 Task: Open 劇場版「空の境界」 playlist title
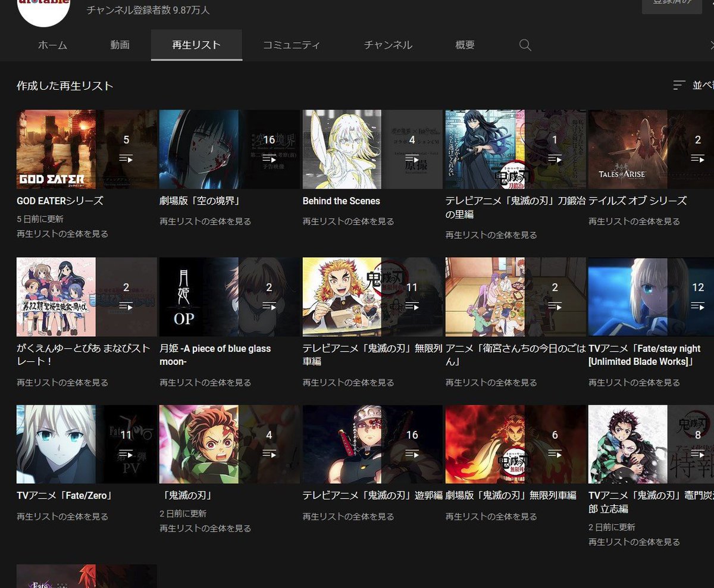(200, 201)
